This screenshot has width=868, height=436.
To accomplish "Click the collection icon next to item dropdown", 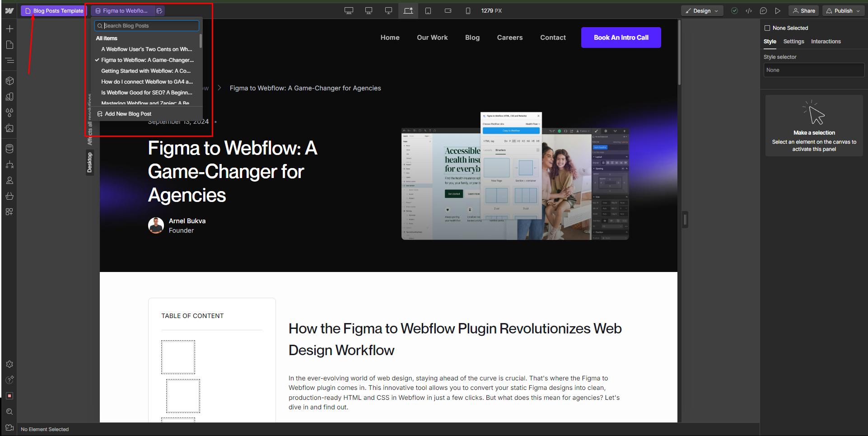I will [x=159, y=11].
